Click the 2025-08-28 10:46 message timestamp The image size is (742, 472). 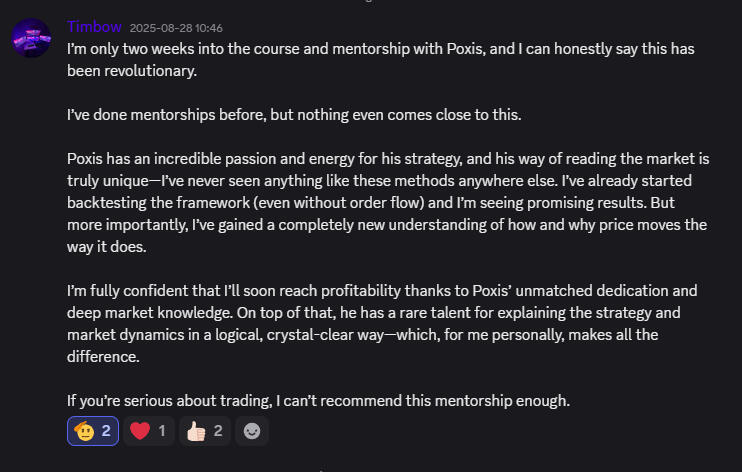(176, 28)
